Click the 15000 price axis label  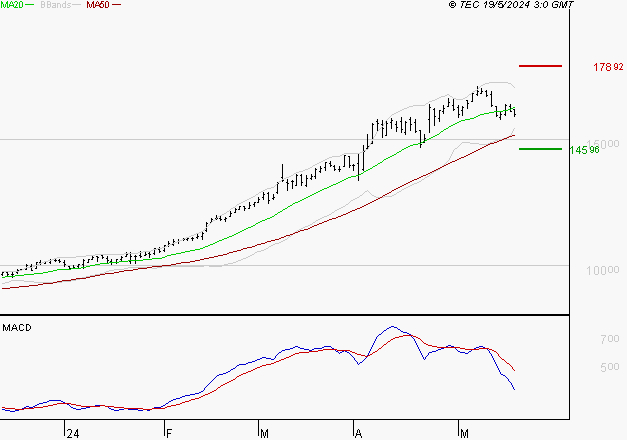click(603, 144)
